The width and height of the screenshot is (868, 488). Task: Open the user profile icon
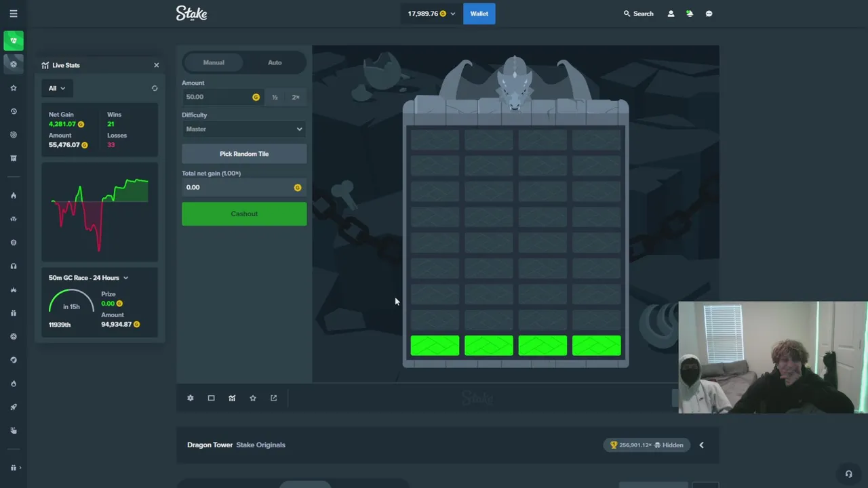(671, 14)
